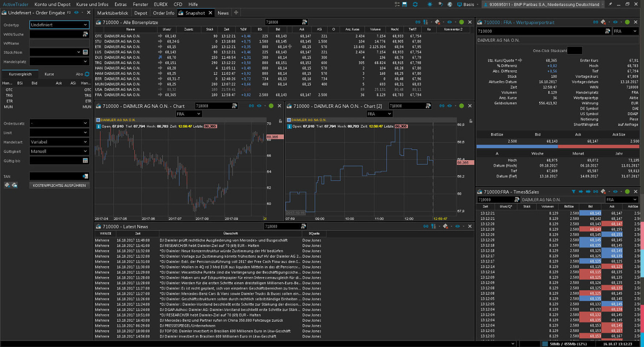The height and width of the screenshot is (347, 644).
Task: Toggle green status dot in Times&Sales header
Action: click(627, 191)
